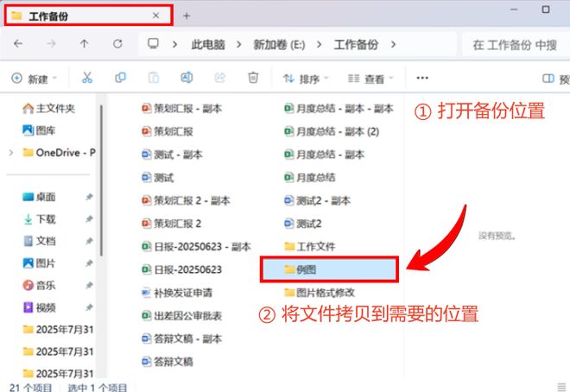The height and width of the screenshot is (392, 570).
Task: Select the file 月度总结 - 副本 - 副本
Action: 339,108
